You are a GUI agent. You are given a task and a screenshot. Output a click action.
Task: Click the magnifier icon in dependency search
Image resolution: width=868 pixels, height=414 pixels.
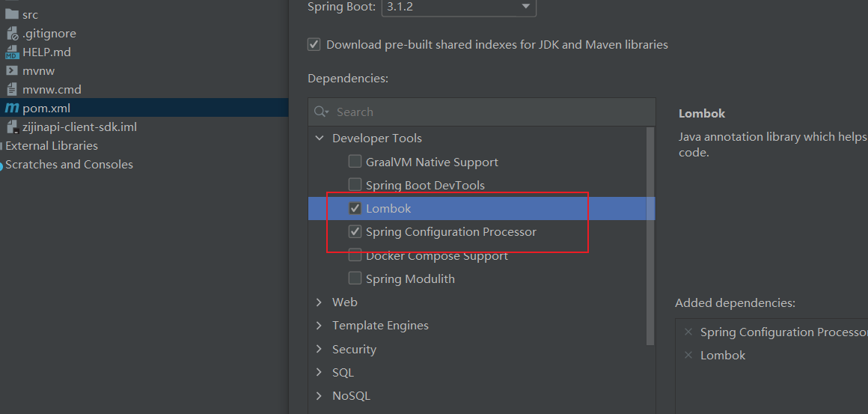pos(321,112)
